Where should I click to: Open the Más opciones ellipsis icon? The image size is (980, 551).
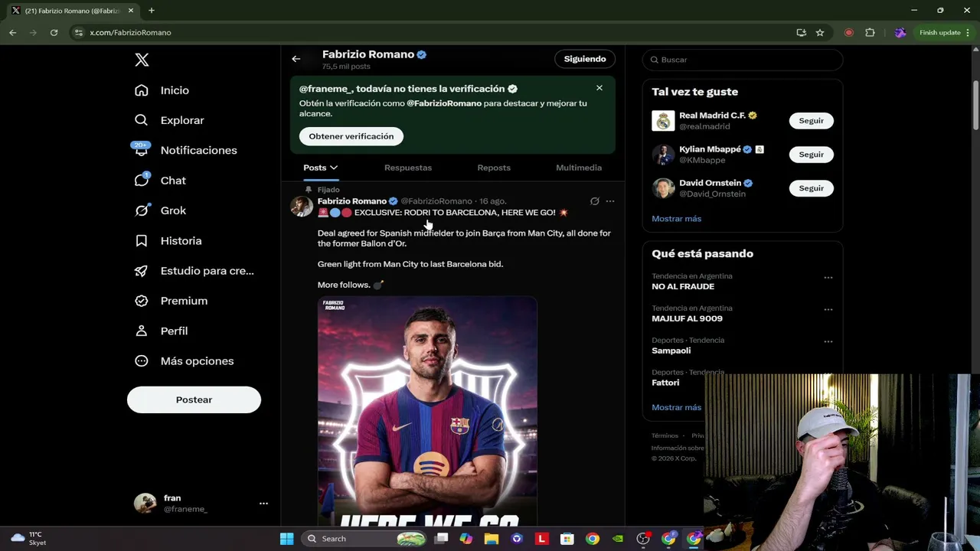pos(142,361)
